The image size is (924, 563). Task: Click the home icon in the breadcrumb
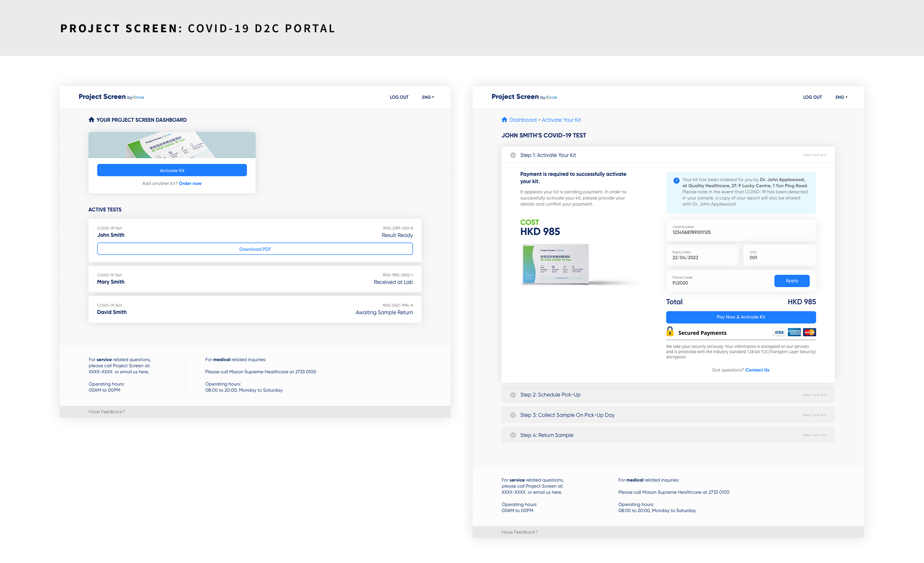pos(504,120)
